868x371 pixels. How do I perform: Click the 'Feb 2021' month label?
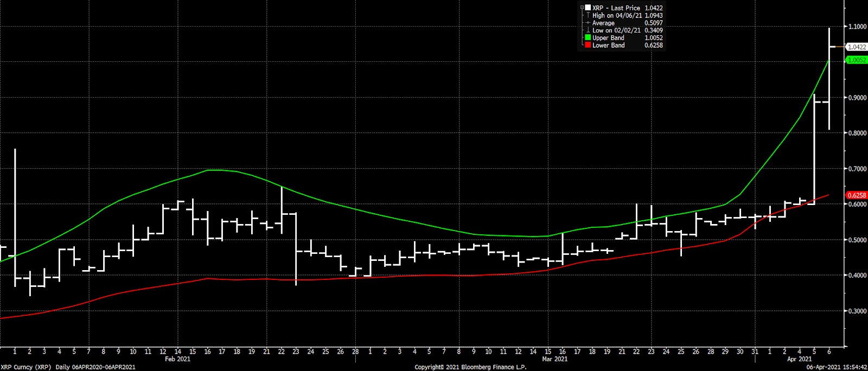(177, 359)
